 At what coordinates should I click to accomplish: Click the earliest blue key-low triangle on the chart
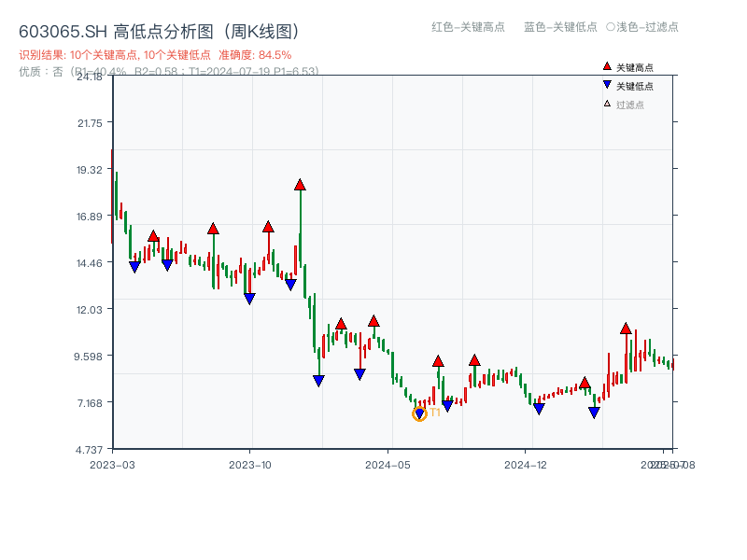[x=134, y=267]
